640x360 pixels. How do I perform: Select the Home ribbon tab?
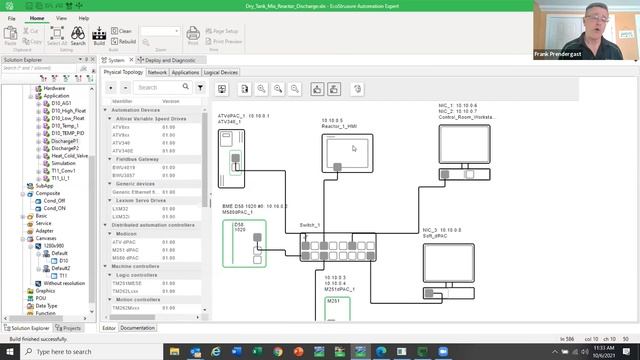pos(37,18)
